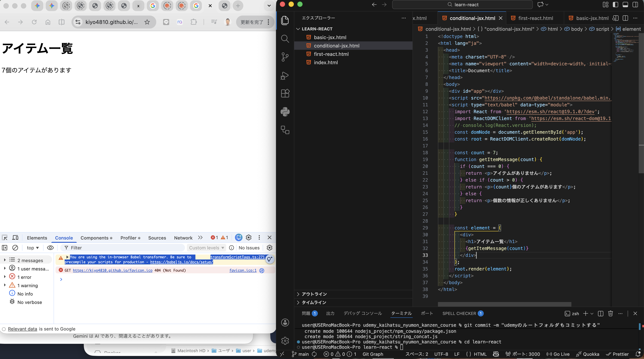
Task: Collapse the LEARN-REACT folder in Explorer
Action: [x=298, y=29]
